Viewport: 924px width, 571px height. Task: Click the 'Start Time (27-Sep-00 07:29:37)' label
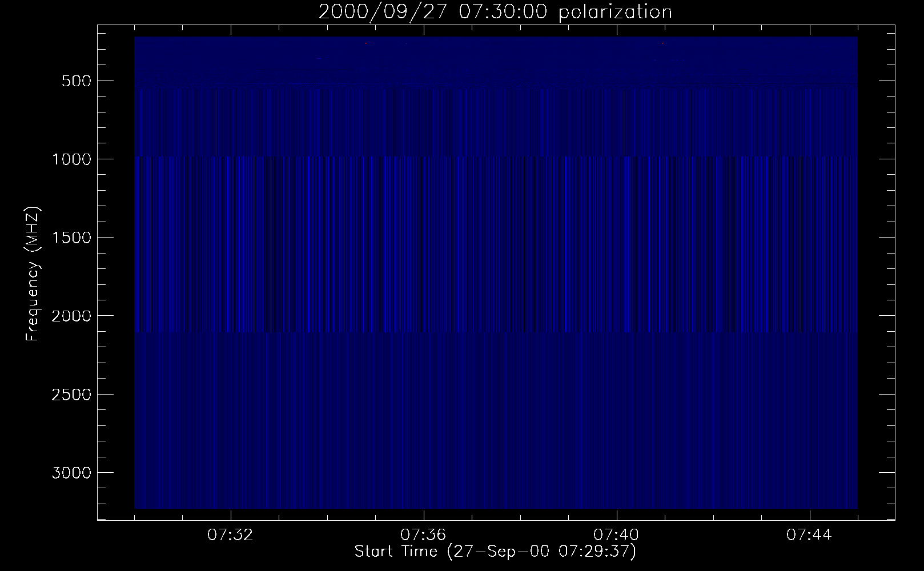(x=495, y=552)
